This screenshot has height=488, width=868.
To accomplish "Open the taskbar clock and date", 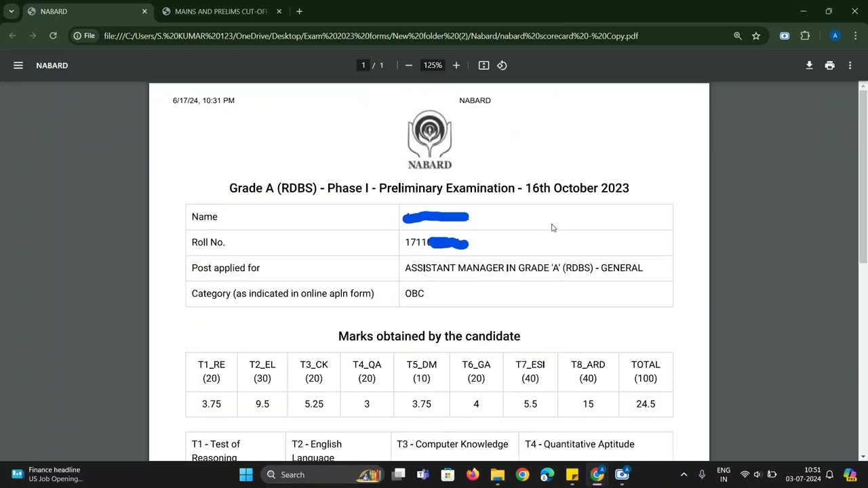I will (x=803, y=474).
